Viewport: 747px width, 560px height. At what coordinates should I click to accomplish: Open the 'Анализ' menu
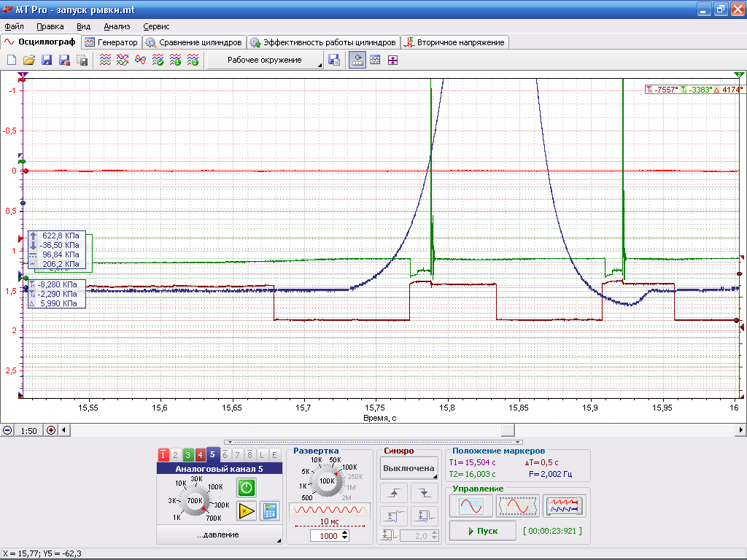(x=117, y=27)
